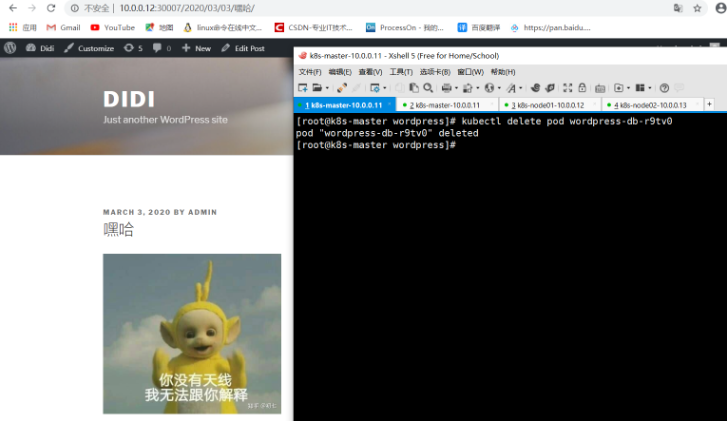727x421 pixels.
Task: Click the browser address bar URL
Action: (187, 8)
